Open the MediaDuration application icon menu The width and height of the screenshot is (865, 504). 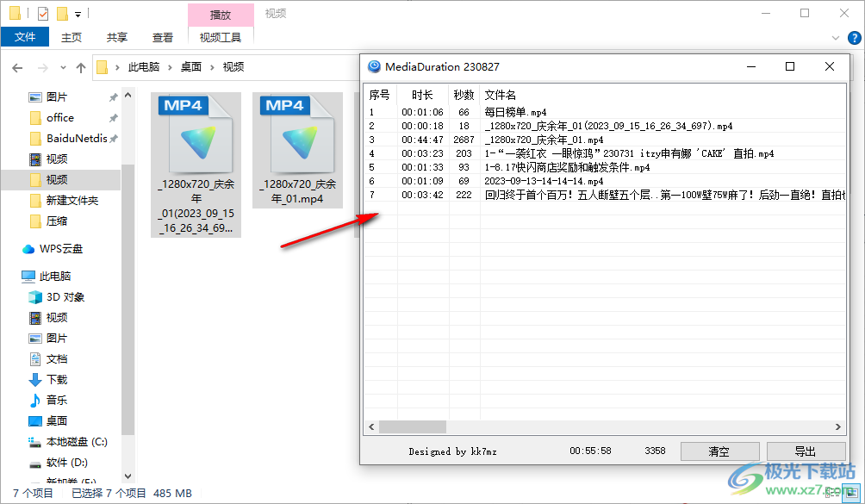click(x=373, y=66)
